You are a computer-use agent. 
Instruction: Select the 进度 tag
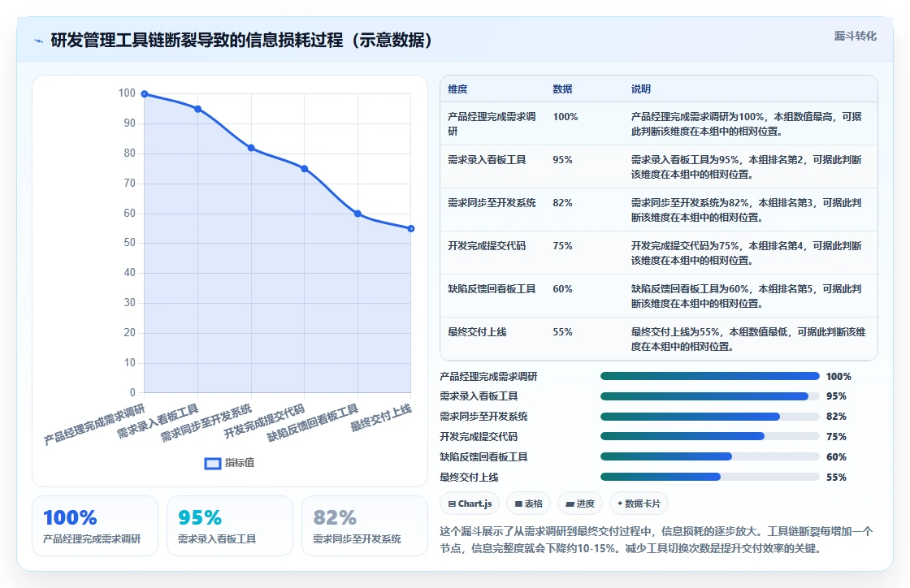(x=580, y=504)
